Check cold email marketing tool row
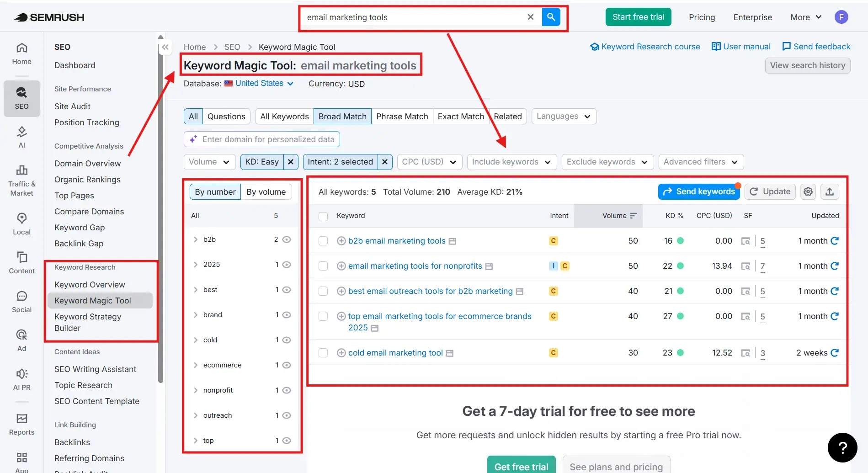Viewport: 868px width, 473px height. coord(323,353)
